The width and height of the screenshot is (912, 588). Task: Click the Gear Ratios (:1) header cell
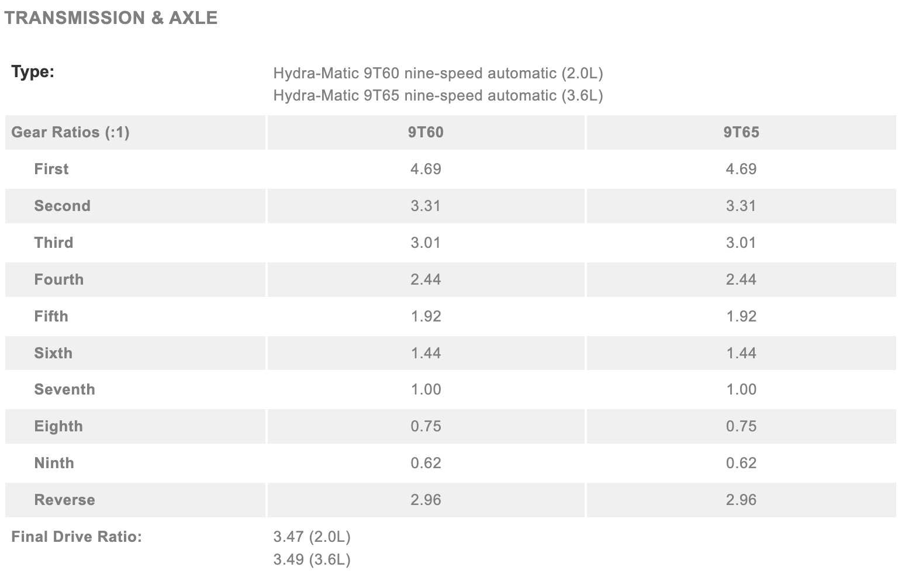(70, 132)
